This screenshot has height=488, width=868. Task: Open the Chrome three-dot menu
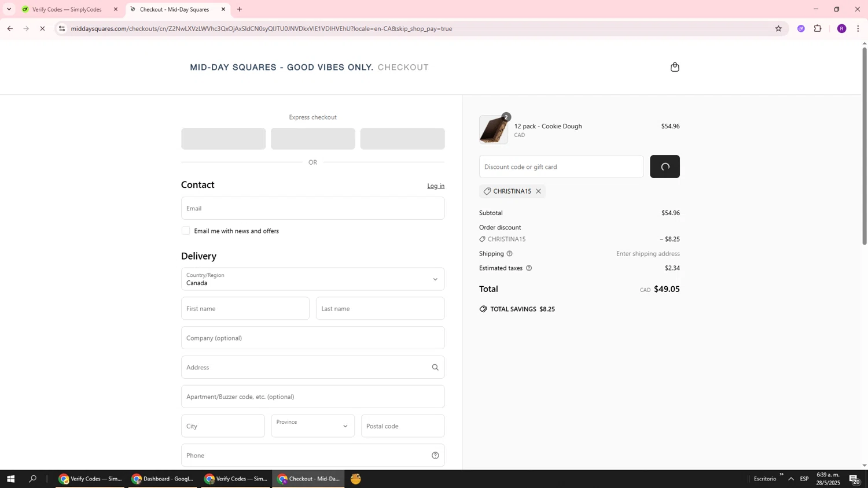pyautogui.click(x=858, y=28)
